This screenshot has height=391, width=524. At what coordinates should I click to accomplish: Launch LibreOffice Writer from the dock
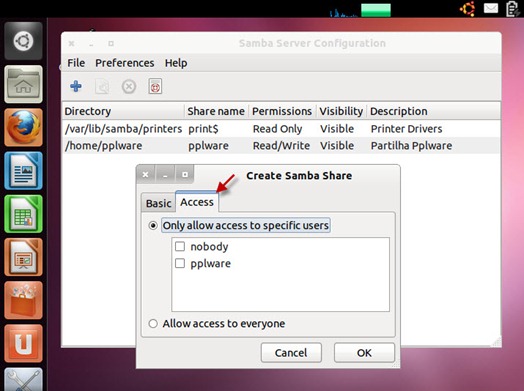[x=23, y=170]
